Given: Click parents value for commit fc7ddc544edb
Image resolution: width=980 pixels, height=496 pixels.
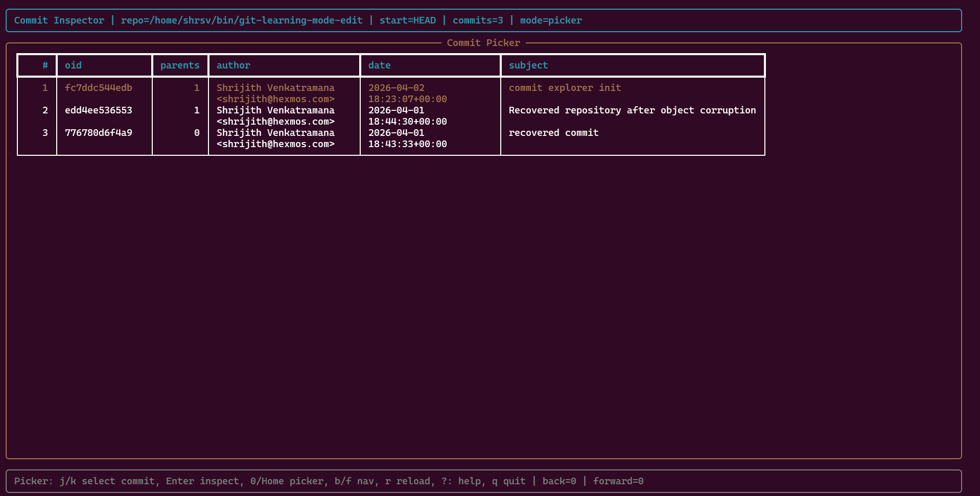Looking at the screenshot, I should click(197, 88).
